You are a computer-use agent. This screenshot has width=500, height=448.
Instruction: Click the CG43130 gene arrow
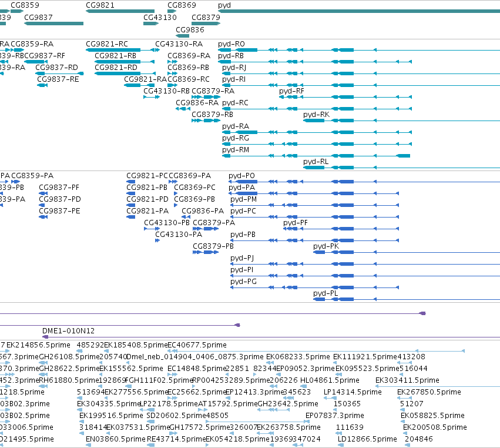click(151, 24)
